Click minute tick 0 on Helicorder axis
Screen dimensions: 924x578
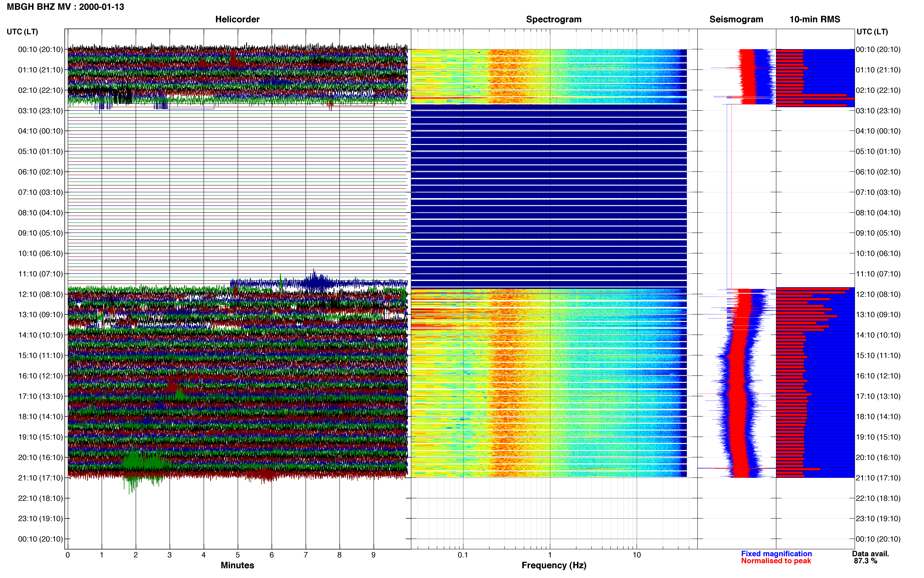68,555
